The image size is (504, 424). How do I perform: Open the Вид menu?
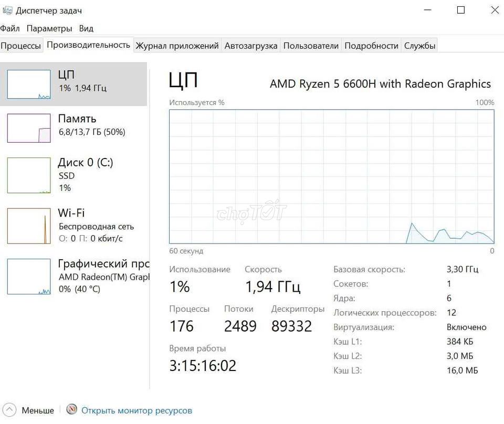[x=86, y=28]
